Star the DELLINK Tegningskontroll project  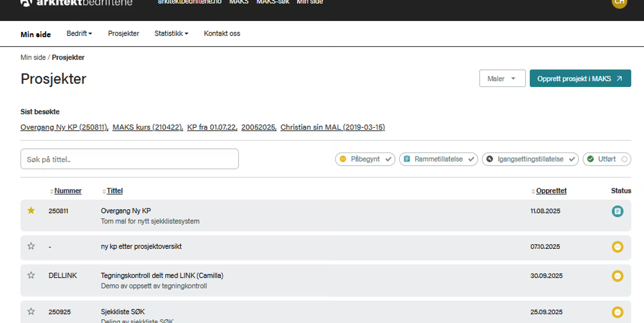(31, 275)
